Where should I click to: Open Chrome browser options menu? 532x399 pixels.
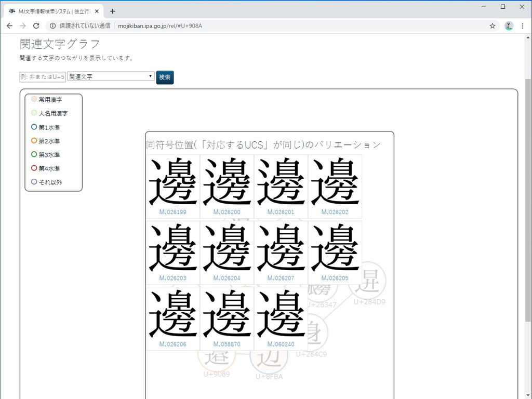point(522,25)
